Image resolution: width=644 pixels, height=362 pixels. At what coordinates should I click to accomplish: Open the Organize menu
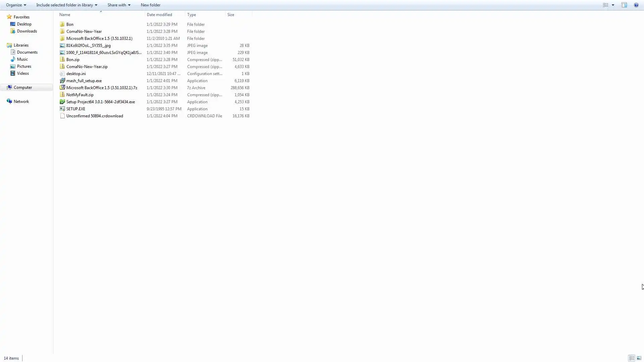click(x=16, y=5)
